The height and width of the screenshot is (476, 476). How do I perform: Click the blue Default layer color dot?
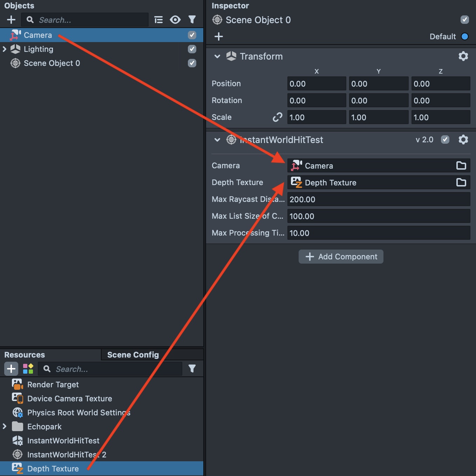465,36
